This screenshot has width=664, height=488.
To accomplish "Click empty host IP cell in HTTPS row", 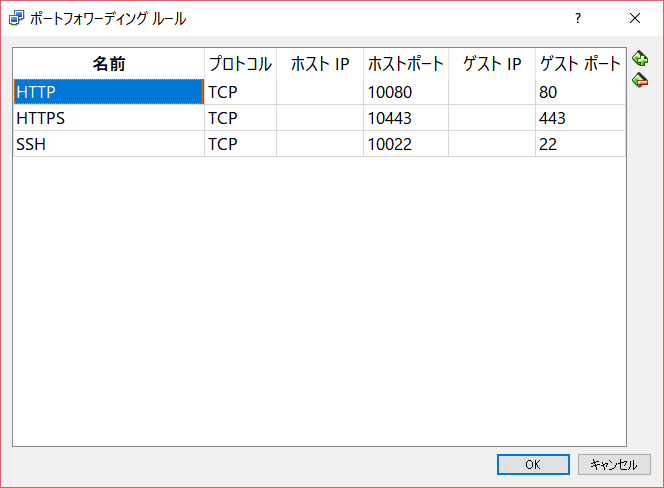I will coord(320,118).
